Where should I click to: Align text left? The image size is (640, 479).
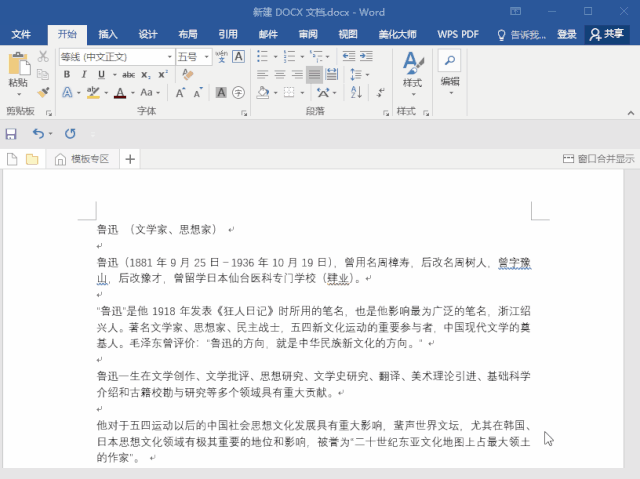262,74
